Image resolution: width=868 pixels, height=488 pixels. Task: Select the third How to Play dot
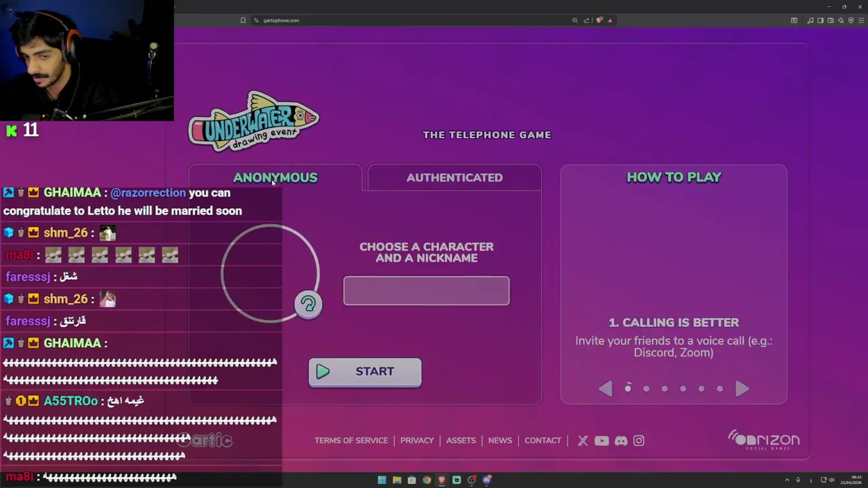(665, 388)
